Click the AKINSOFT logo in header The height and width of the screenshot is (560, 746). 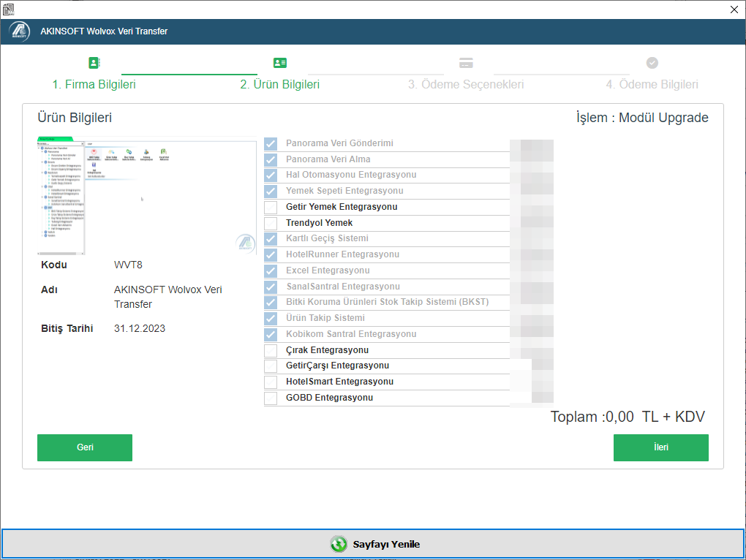[x=20, y=31]
